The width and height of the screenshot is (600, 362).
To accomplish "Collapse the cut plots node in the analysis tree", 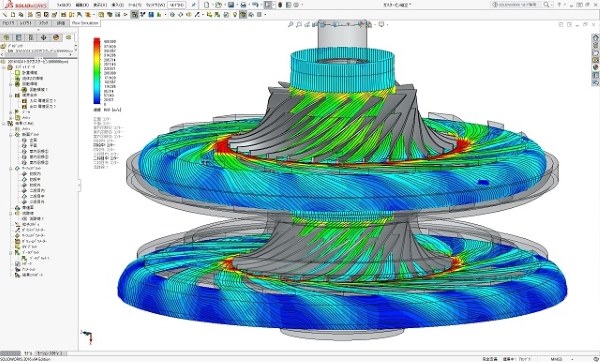I will [x=11, y=135].
